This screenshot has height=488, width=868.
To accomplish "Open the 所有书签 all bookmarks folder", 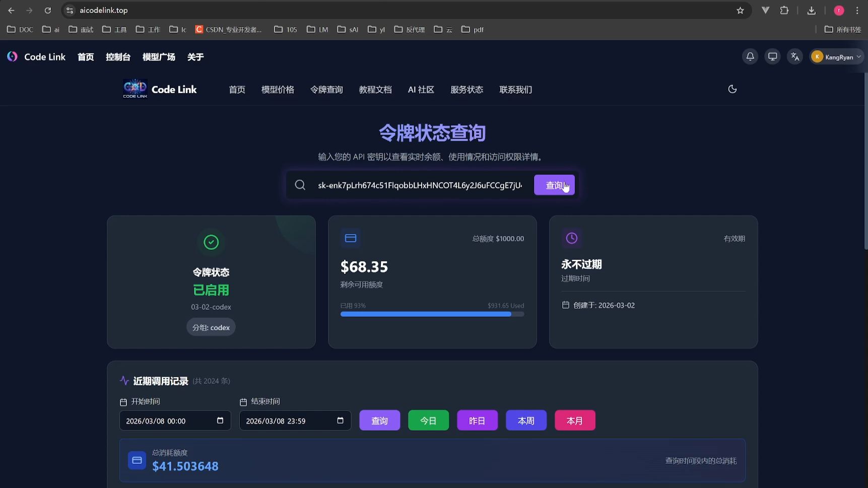I will (x=843, y=29).
